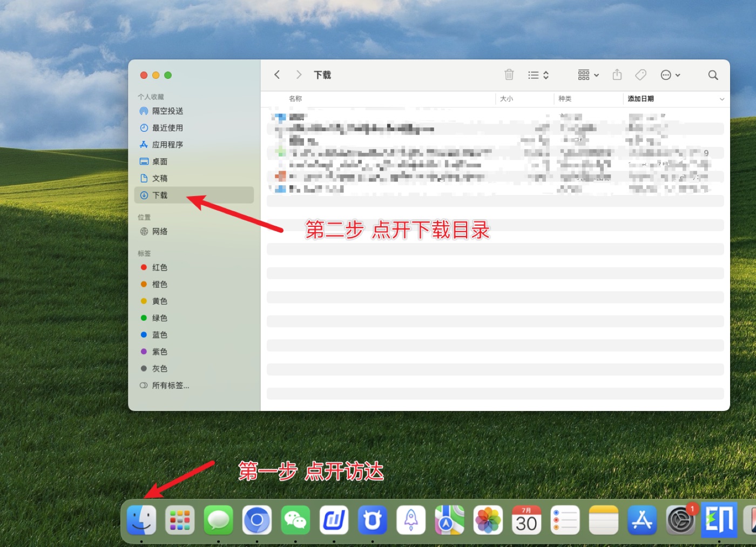Image resolution: width=756 pixels, height=547 pixels.
Task: Go forward in Finder history
Action: pos(299,75)
